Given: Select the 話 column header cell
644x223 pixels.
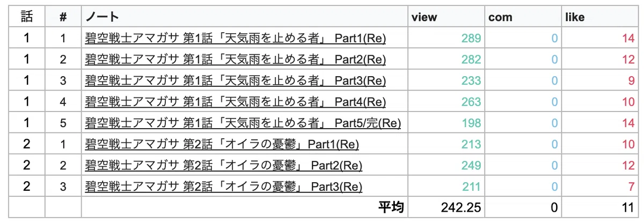Looking at the screenshot, I should (27, 17).
